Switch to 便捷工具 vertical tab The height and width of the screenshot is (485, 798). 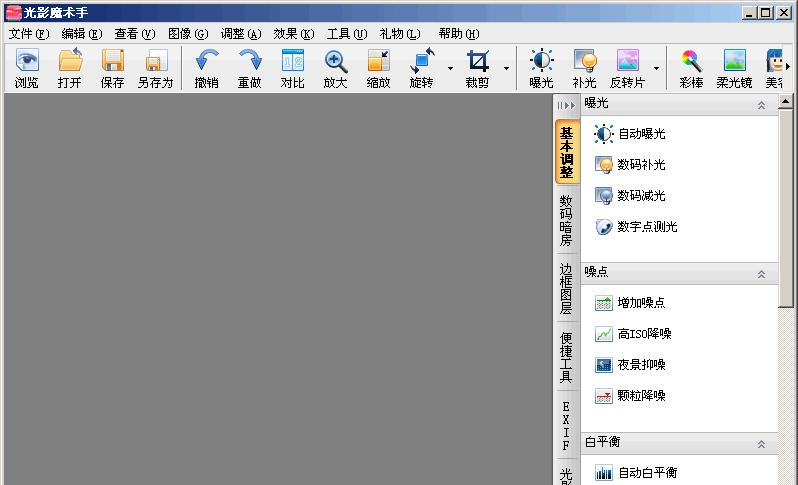pyautogui.click(x=566, y=357)
